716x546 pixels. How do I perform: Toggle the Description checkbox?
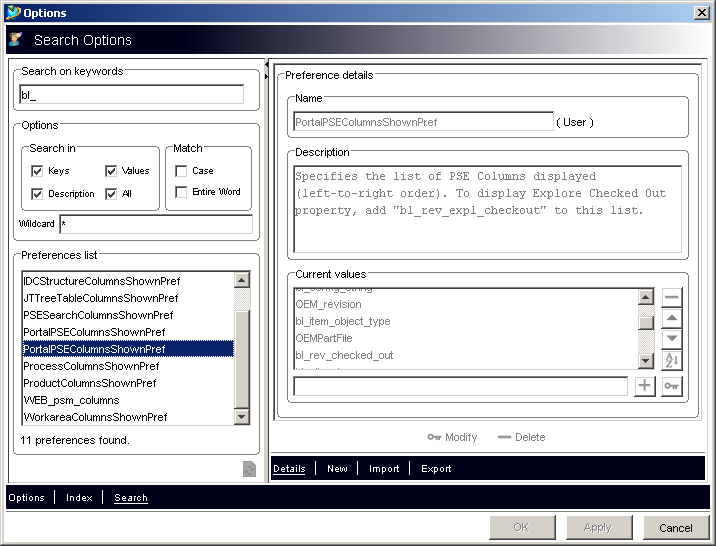coord(37,194)
